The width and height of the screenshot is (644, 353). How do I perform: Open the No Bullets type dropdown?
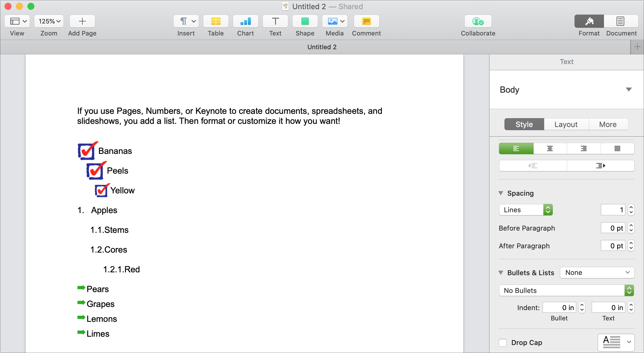pos(567,290)
